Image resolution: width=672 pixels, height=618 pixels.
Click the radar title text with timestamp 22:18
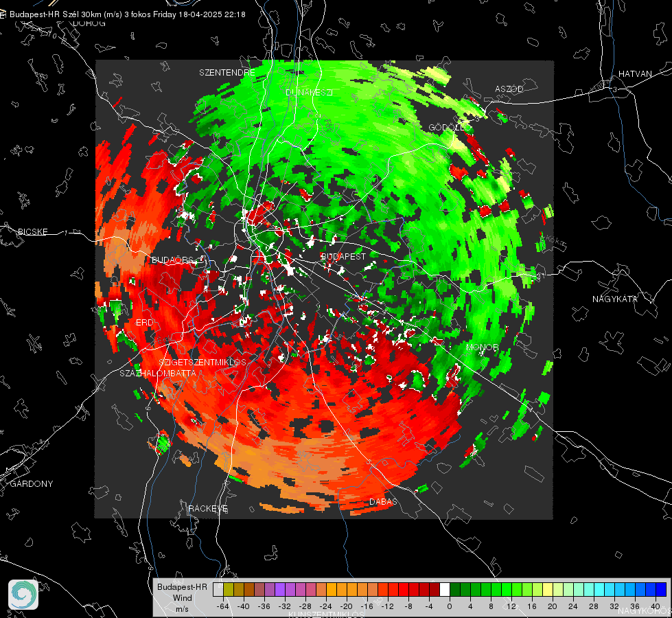[x=128, y=14]
